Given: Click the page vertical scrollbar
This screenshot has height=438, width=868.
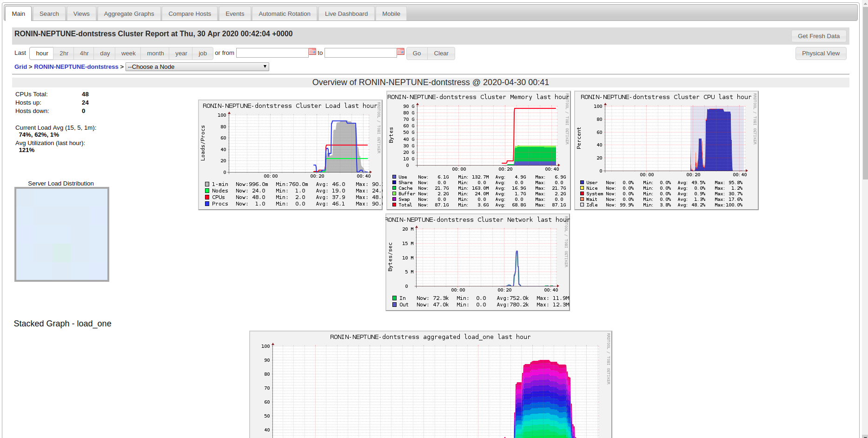Looking at the screenshot, I should [x=865, y=93].
